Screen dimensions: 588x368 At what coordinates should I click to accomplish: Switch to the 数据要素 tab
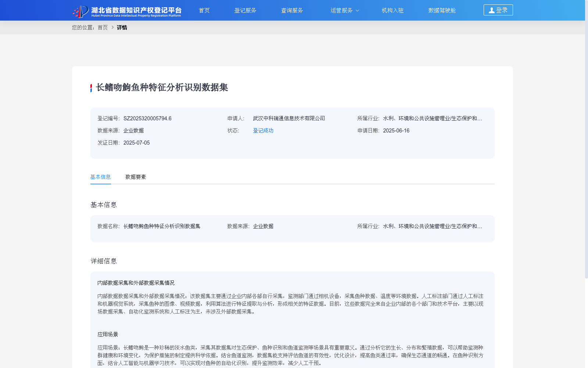coord(136,177)
